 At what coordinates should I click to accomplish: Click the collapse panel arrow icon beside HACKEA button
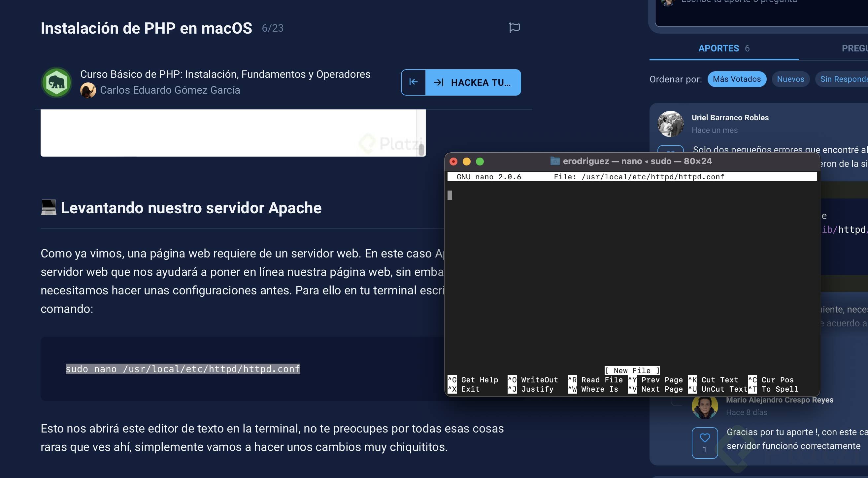click(414, 82)
